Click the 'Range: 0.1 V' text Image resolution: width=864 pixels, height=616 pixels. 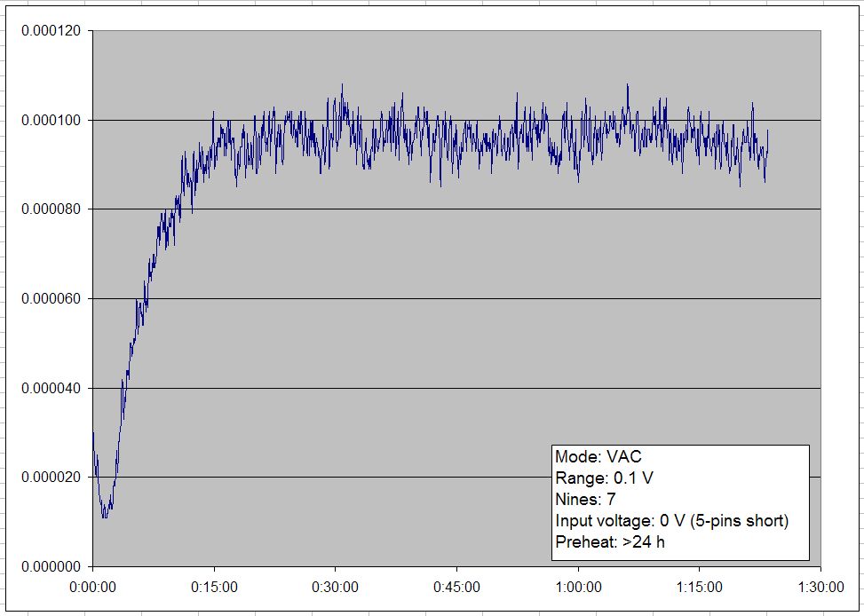[x=604, y=478]
